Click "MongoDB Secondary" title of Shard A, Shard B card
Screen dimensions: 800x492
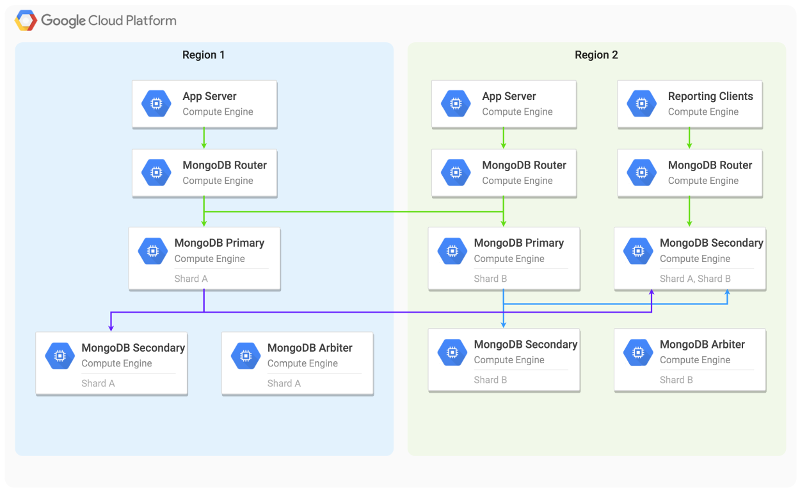tap(711, 243)
